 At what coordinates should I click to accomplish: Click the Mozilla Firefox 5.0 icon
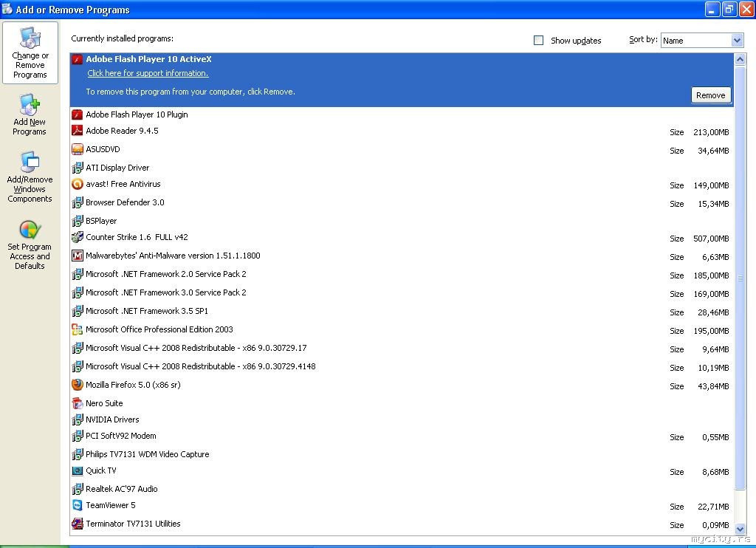click(78, 385)
